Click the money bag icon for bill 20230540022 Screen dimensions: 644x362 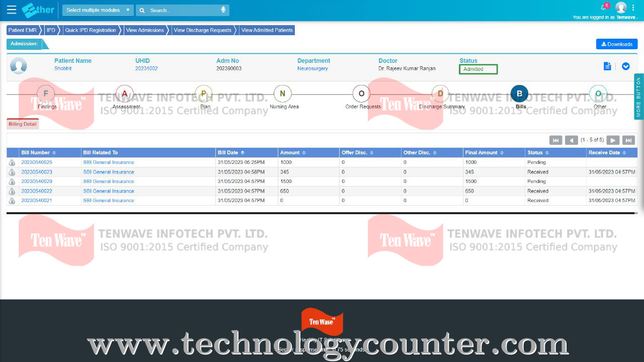coord(12,191)
